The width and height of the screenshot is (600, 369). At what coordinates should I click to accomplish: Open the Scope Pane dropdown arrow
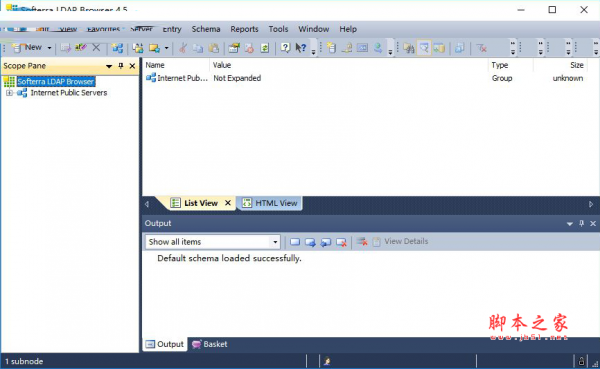coord(109,66)
